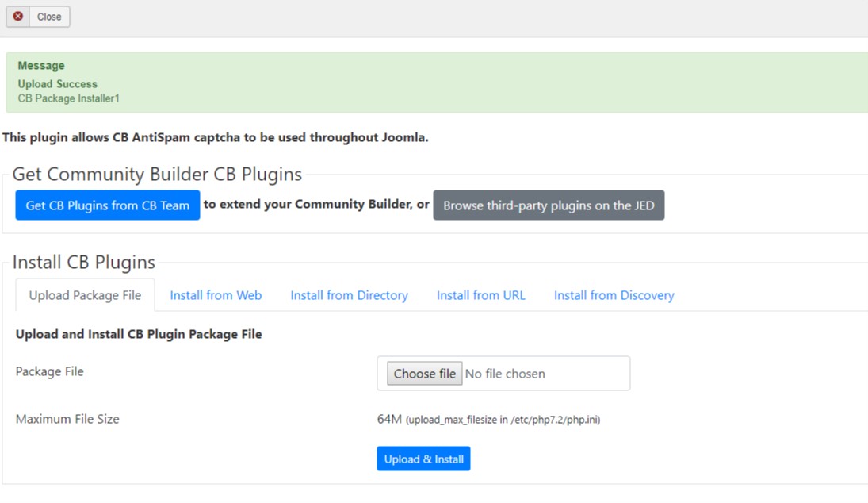
Task: Get CB Plugins from CB Team
Action: click(x=107, y=205)
